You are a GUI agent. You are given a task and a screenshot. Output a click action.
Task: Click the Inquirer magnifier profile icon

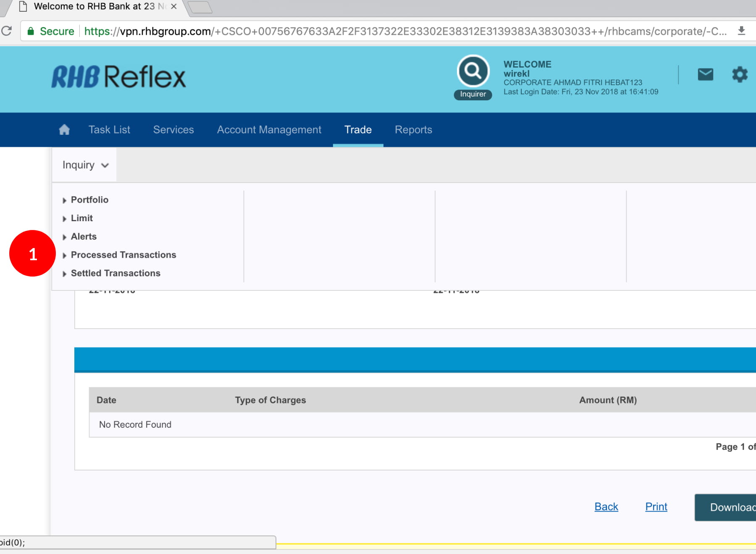473,71
